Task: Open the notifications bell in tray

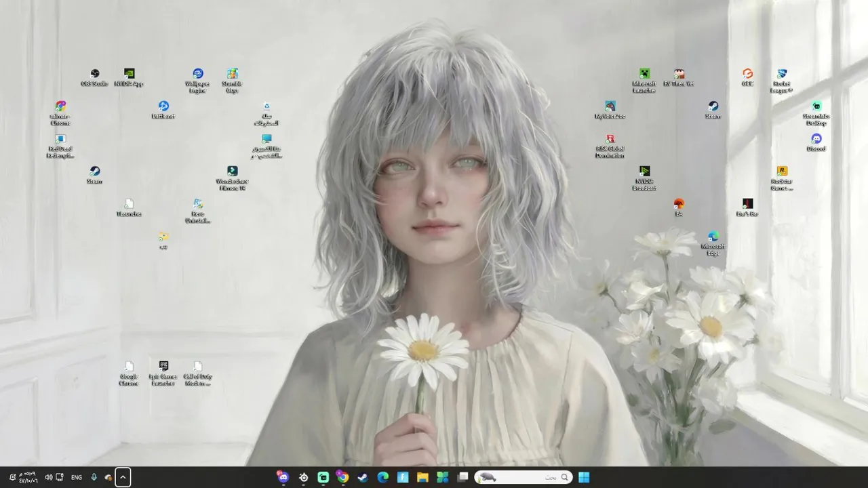Action: [12, 477]
